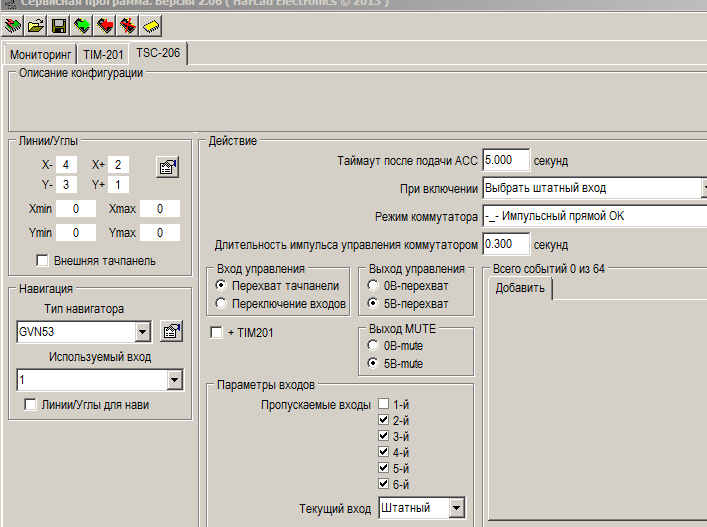Click the chip icon with red arrow
Viewport: 707px width, 527px height.
[x=105, y=26]
